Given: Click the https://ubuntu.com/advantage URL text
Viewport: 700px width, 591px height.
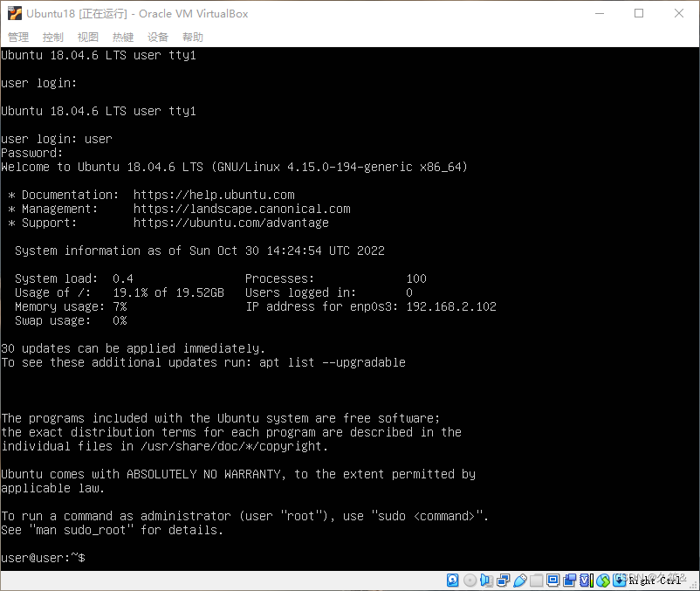Looking at the screenshot, I should tap(230, 223).
